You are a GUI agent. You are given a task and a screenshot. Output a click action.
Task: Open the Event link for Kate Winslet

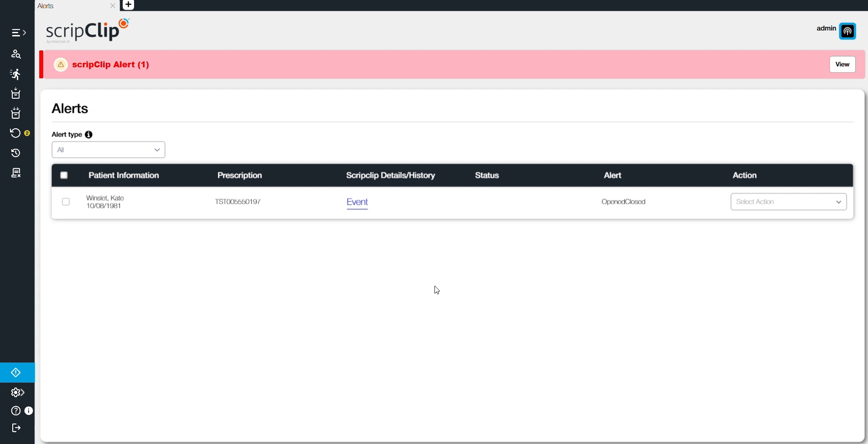(357, 202)
